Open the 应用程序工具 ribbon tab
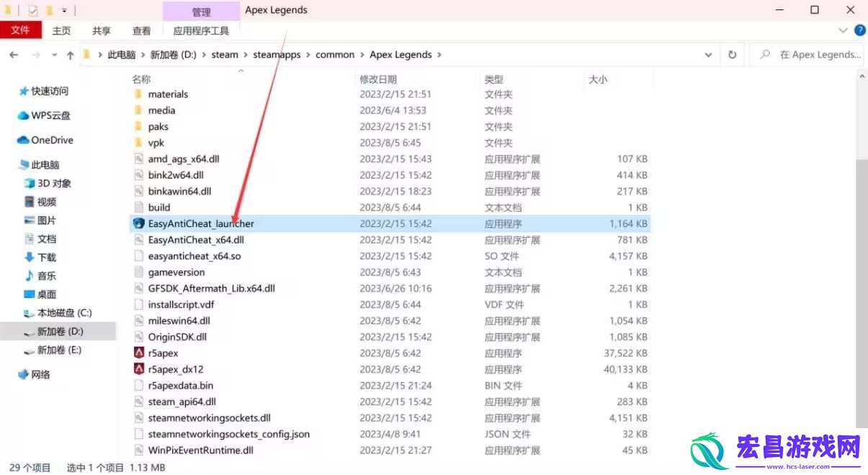Screen dimensions: 868x475 201,31
